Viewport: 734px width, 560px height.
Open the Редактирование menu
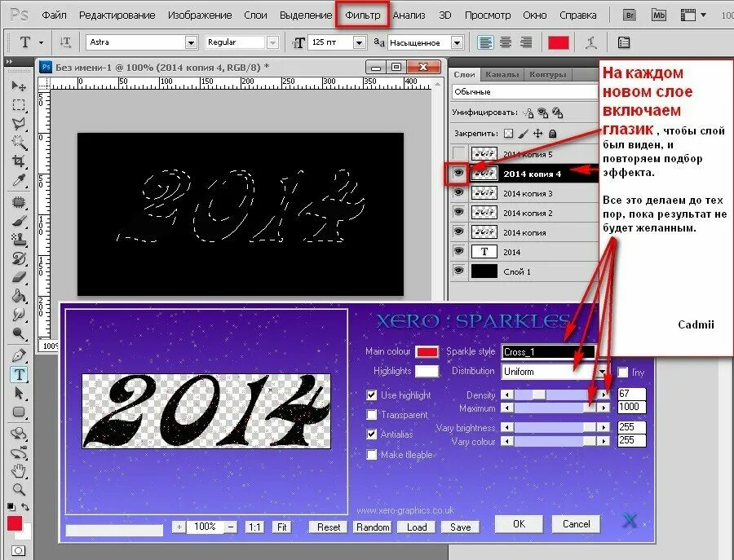pos(117,15)
